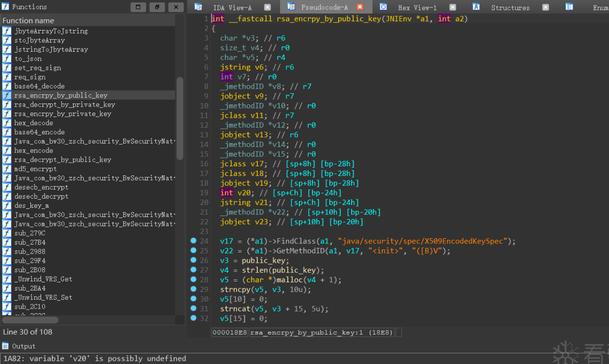
Task: Select rsa_decrypt_by_public_key function
Action: [62, 160]
